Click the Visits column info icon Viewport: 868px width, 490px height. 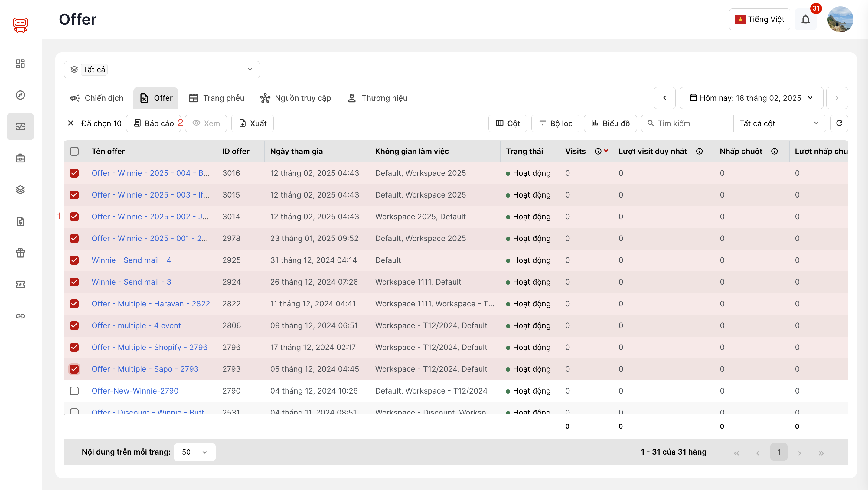pyautogui.click(x=598, y=151)
